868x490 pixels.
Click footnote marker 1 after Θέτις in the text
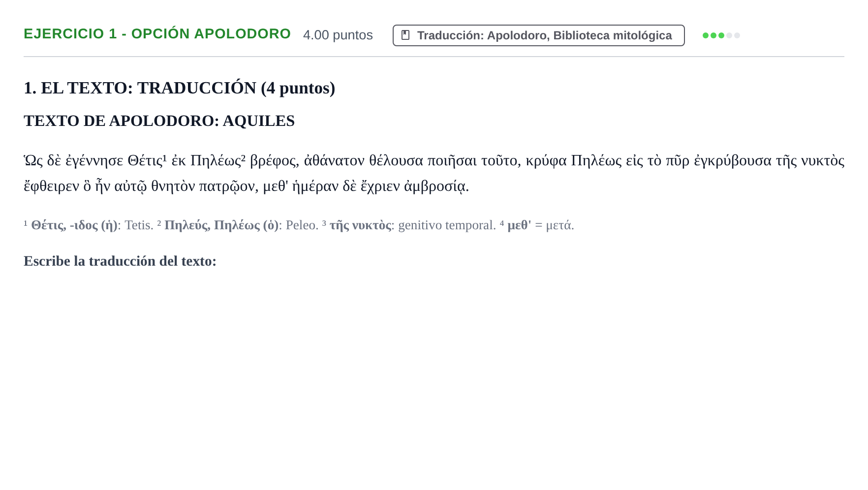click(165, 158)
